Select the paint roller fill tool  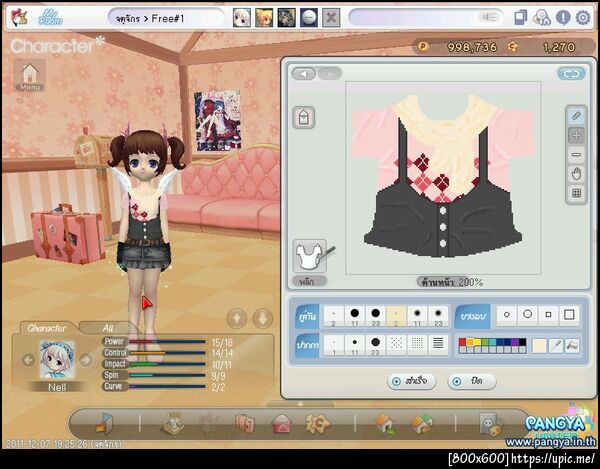pos(572,346)
